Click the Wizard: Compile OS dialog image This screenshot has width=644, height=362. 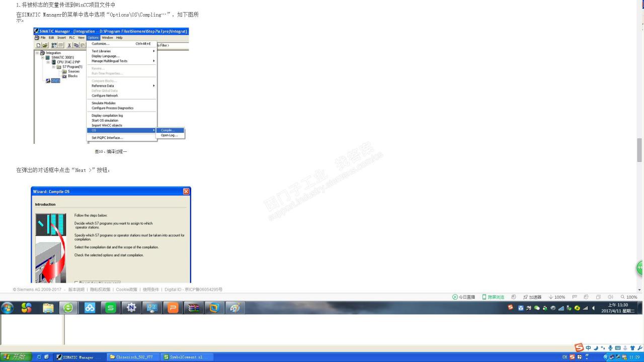pyautogui.click(x=111, y=234)
